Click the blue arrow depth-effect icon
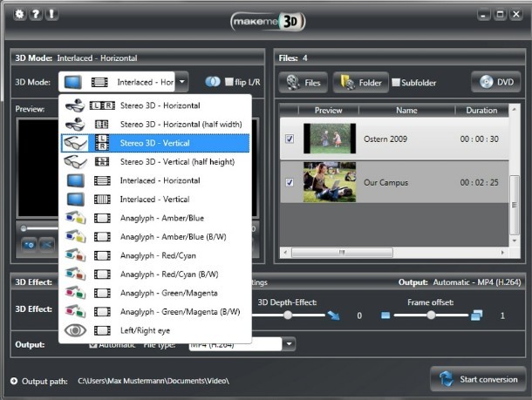 (x=333, y=315)
